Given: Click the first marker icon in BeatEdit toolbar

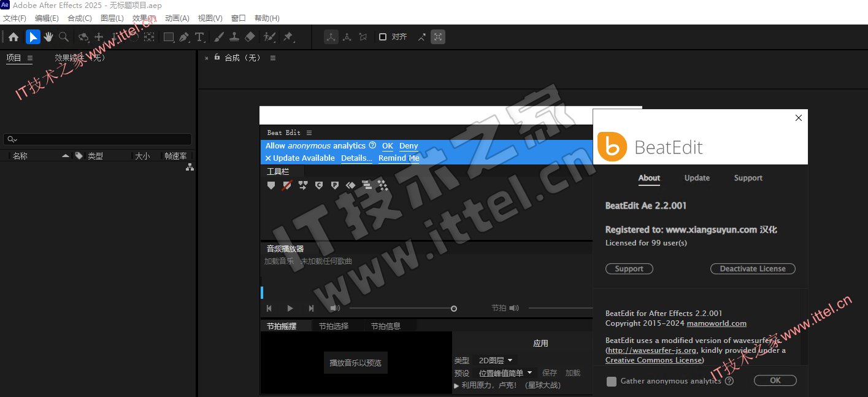Looking at the screenshot, I should click(271, 185).
